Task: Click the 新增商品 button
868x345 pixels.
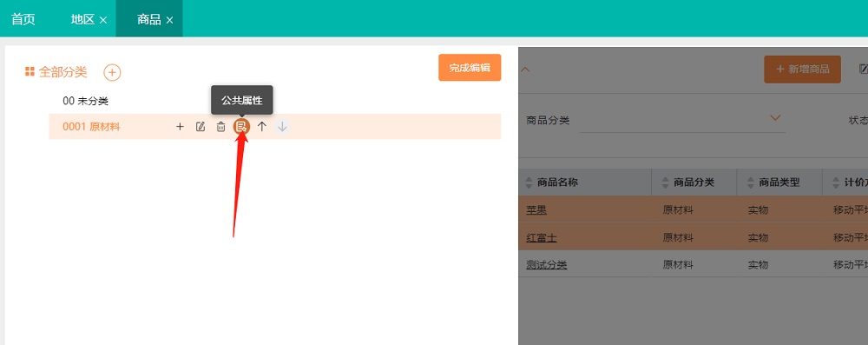Action: click(802, 70)
